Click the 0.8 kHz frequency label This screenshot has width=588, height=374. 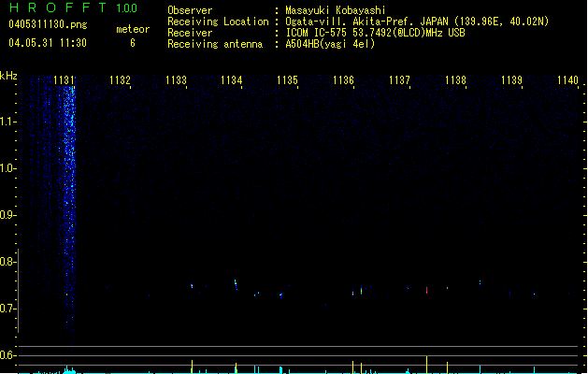(7, 262)
